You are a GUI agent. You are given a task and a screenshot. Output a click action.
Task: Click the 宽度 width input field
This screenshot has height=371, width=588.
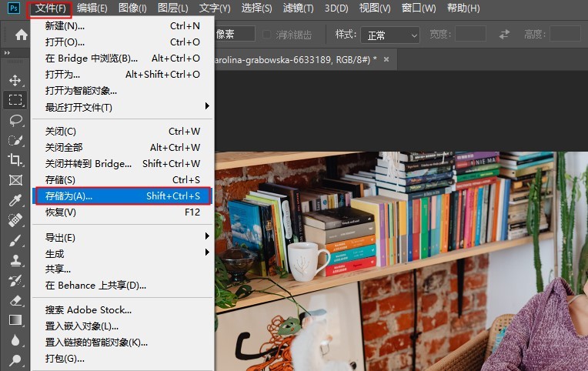[x=470, y=35]
